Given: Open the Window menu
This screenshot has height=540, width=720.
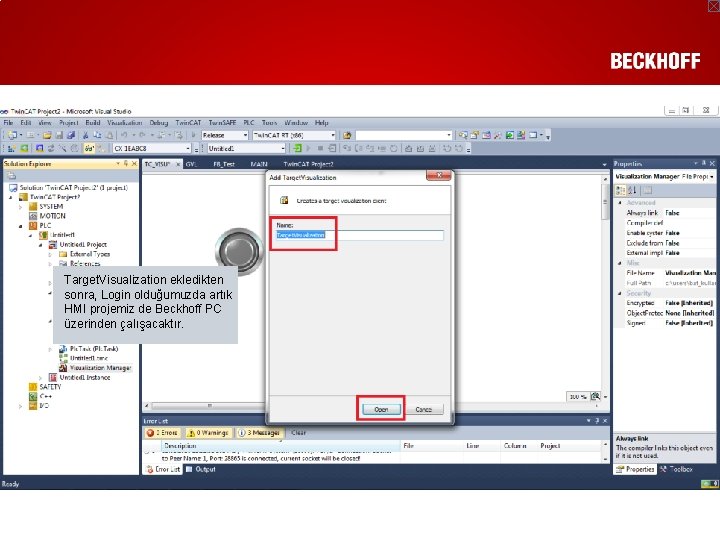Looking at the screenshot, I should pyautogui.click(x=296, y=123).
